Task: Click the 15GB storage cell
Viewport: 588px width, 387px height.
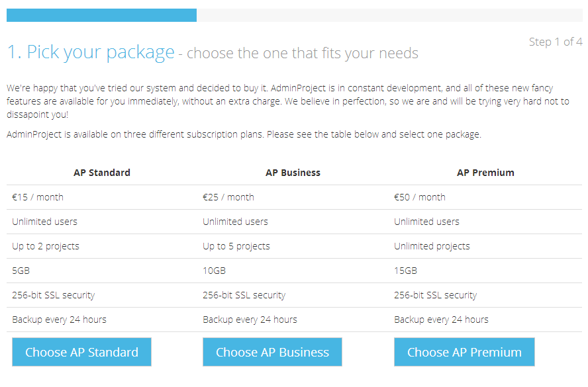Action: tap(485, 271)
